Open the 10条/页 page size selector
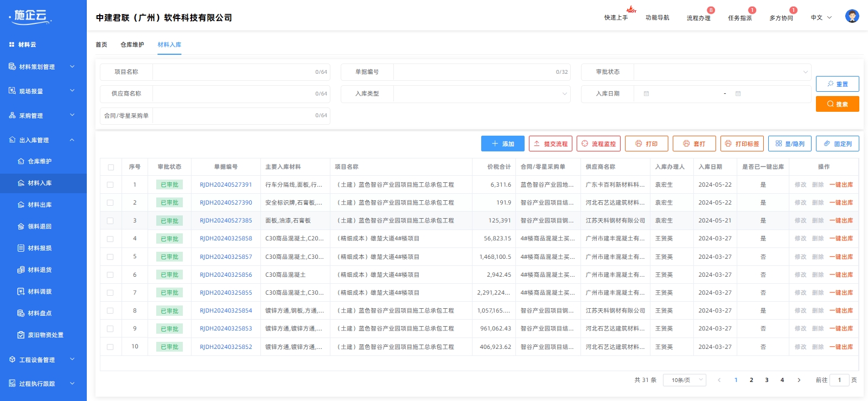Viewport: 868px width, 401px height. pyautogui.click(x=684, y=380)
